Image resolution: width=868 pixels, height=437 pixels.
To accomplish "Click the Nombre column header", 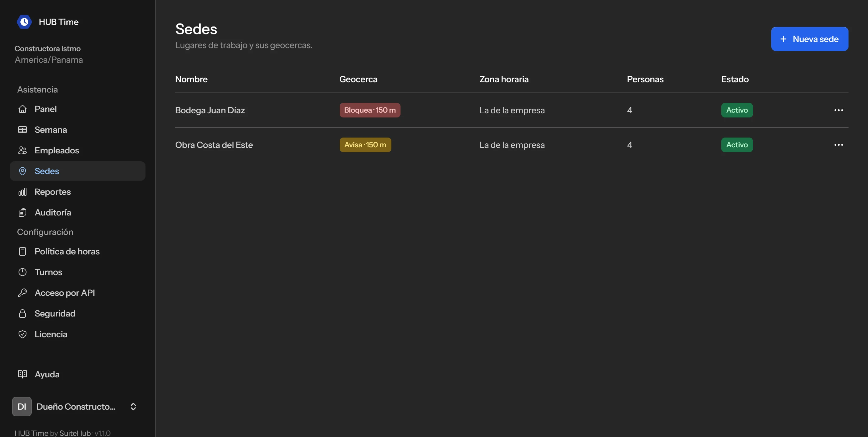I will click(191, 79).
